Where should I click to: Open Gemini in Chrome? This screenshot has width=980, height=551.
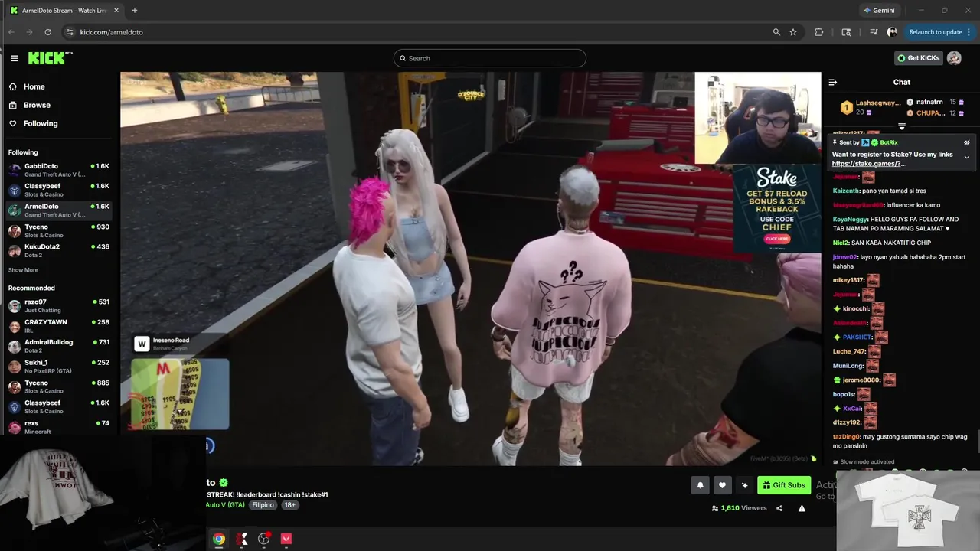(x=878, y=11)
